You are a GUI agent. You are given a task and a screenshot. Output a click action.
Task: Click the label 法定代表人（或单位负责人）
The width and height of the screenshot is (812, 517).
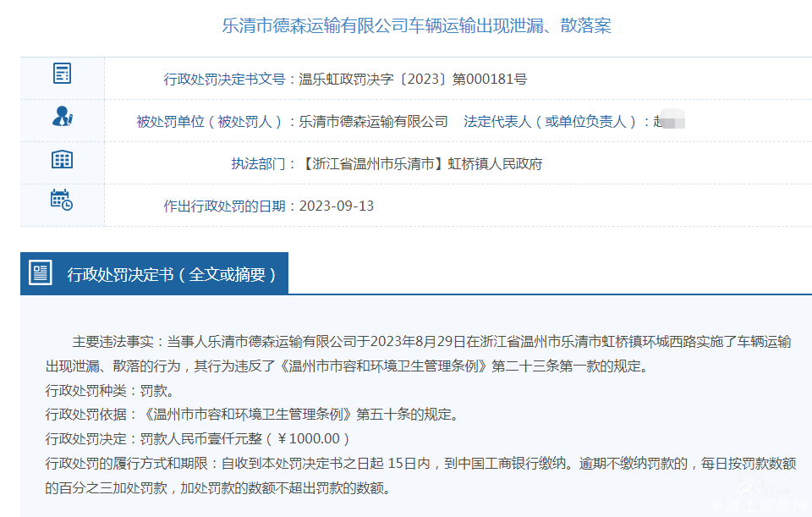[551, 122]
